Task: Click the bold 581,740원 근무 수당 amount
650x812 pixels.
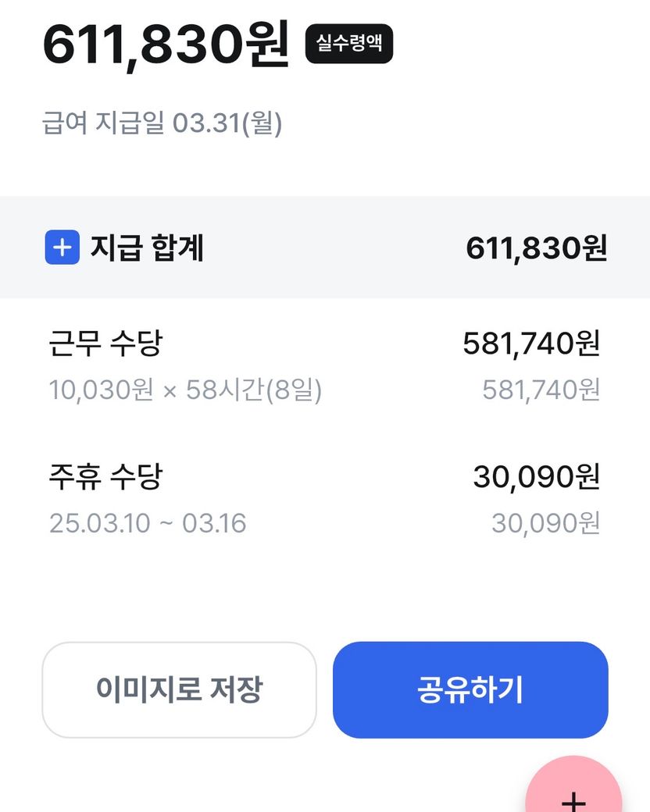Action: click(x=531, y=344)
